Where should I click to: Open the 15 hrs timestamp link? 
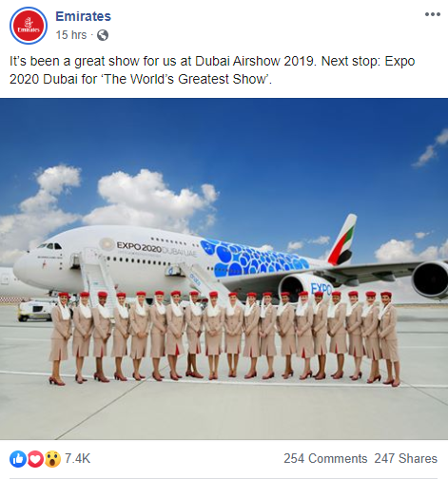click(71, 35)
